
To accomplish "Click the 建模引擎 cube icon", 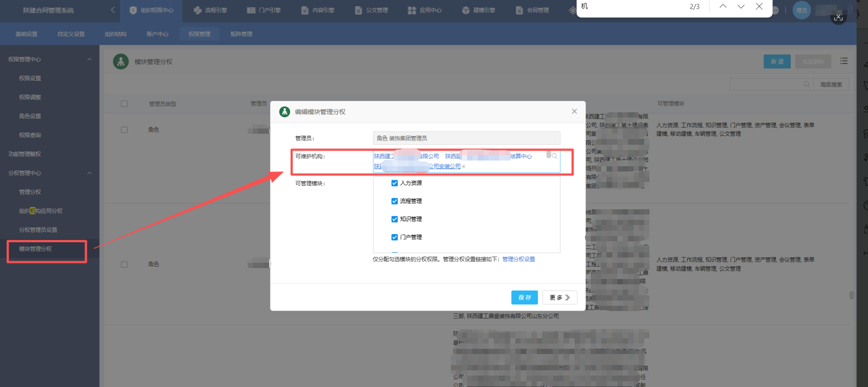I will point(466,10).
